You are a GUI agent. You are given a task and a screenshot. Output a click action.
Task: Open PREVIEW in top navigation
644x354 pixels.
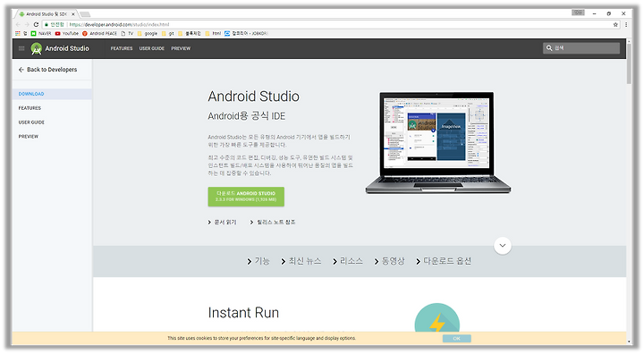point(181,48)
